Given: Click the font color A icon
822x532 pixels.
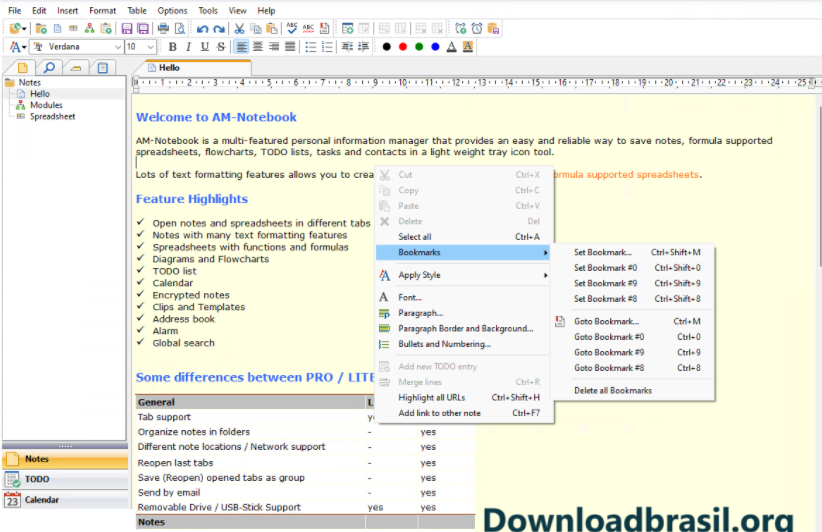Looking at the screenshot, I should pyautogui.click(x=451, y=47).
